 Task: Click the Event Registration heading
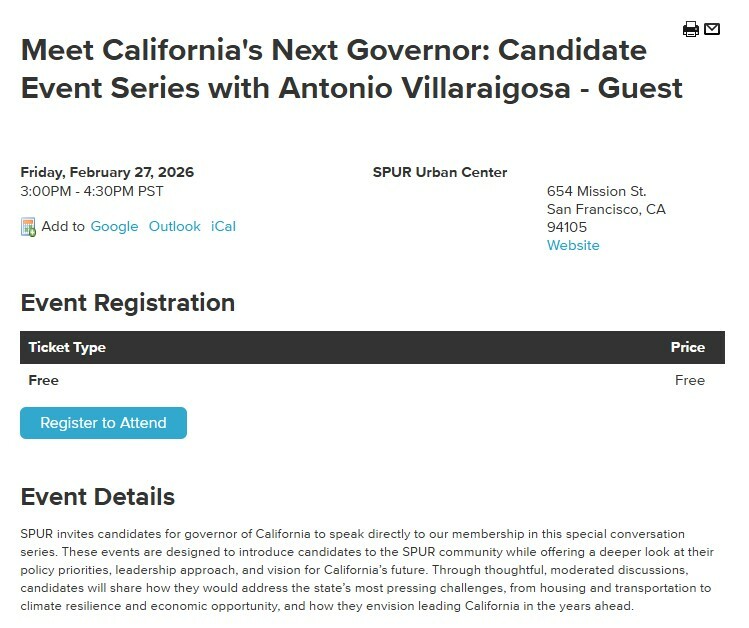128,302
